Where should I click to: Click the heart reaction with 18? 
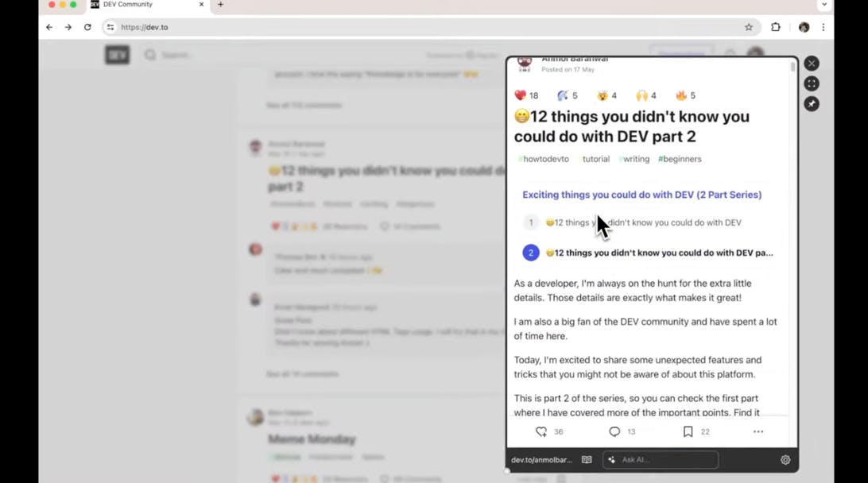(x=526, y=95)
